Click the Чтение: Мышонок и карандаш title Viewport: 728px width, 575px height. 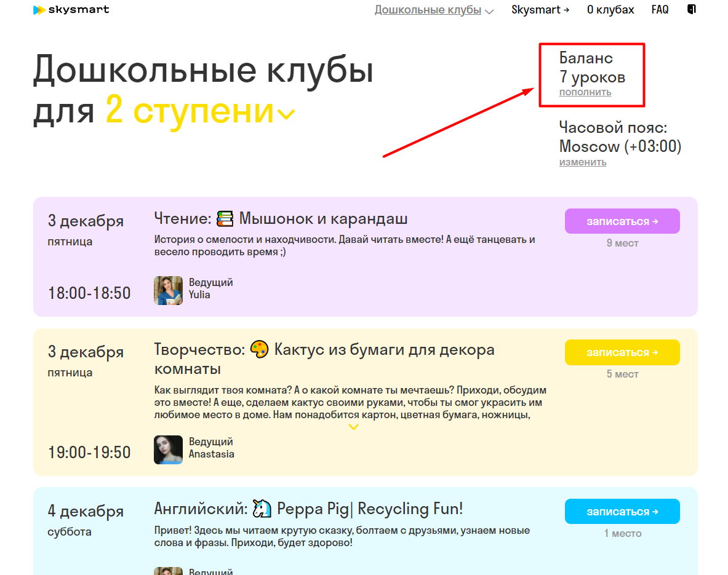pyautogui.click(x=281, y=218)
